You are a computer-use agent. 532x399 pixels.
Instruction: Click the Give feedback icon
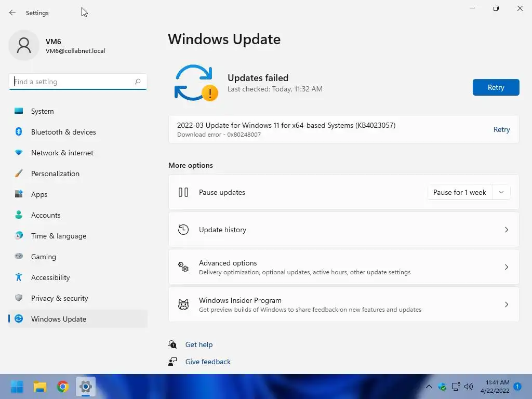pos(172,362)
